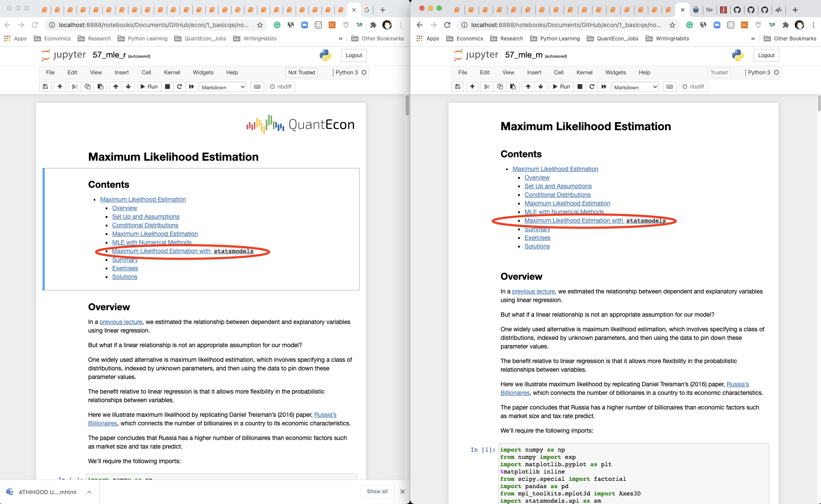Click Not Trusted notebook status in left window
821x504 pixels.
pyautogui.click(x=302, y=73)
